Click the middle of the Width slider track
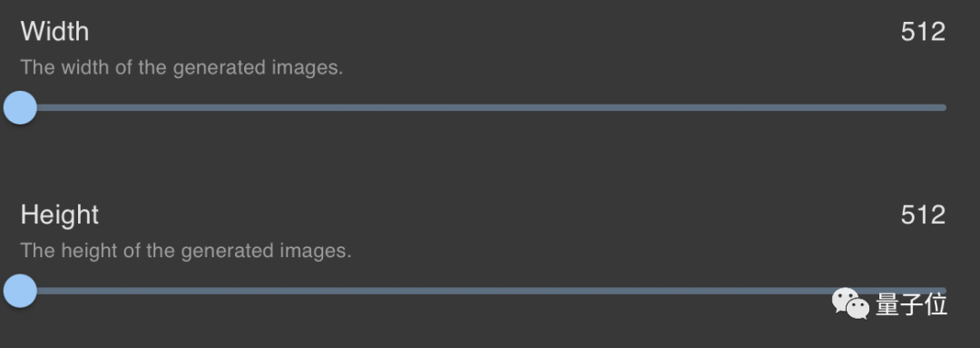The width and height of the screenshot is (980, 348). [x=483, y=107]
